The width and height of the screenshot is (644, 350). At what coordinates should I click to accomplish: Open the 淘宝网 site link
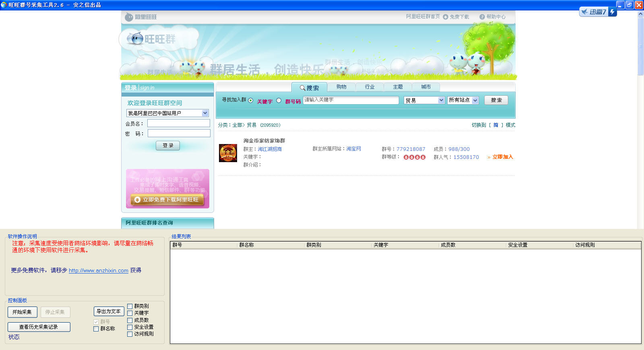tap(353, 149)
